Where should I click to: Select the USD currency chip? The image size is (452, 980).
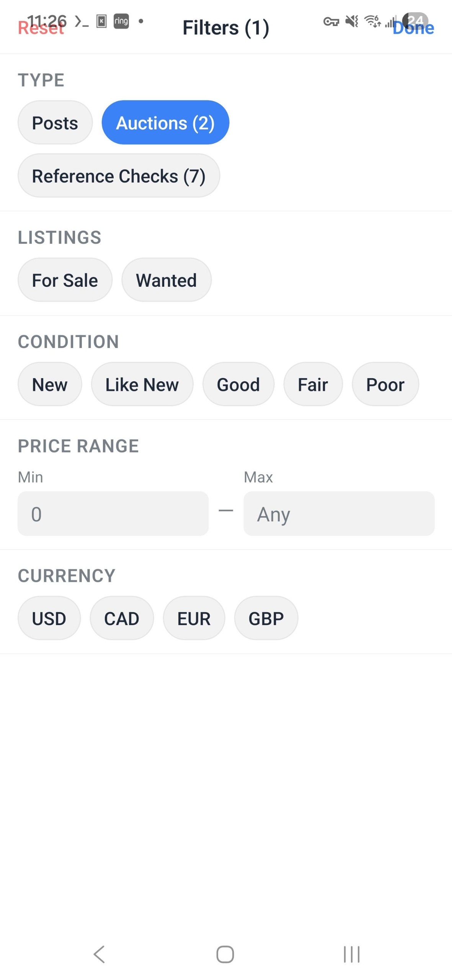click(x=49, y=618)
